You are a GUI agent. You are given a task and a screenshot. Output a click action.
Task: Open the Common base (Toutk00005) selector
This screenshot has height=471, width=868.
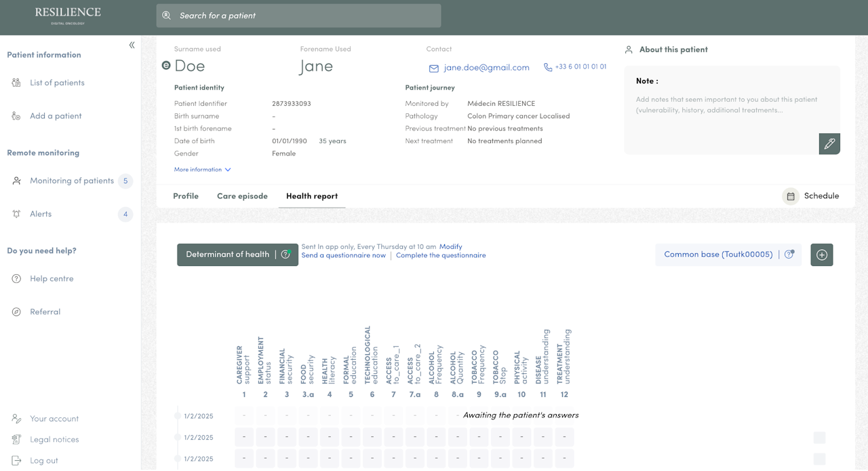click(x=717, y=255)
